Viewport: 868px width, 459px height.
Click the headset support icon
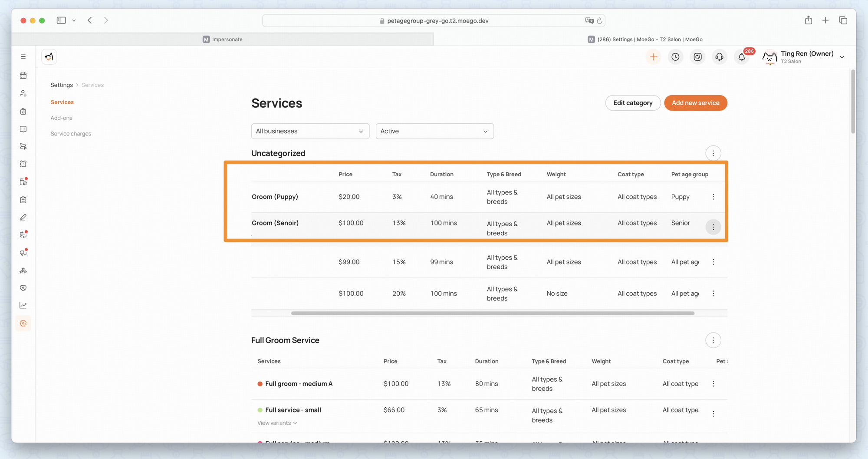click(x=720, y=57)
